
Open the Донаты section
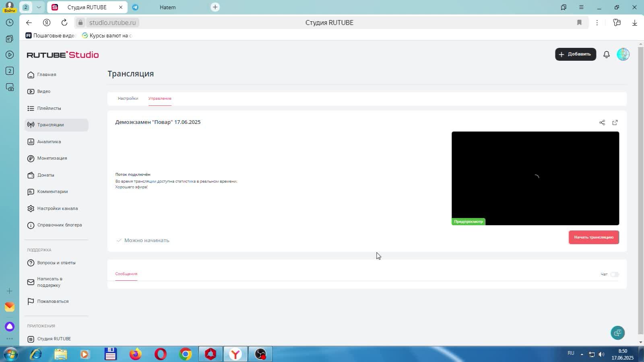coord(56,175)
